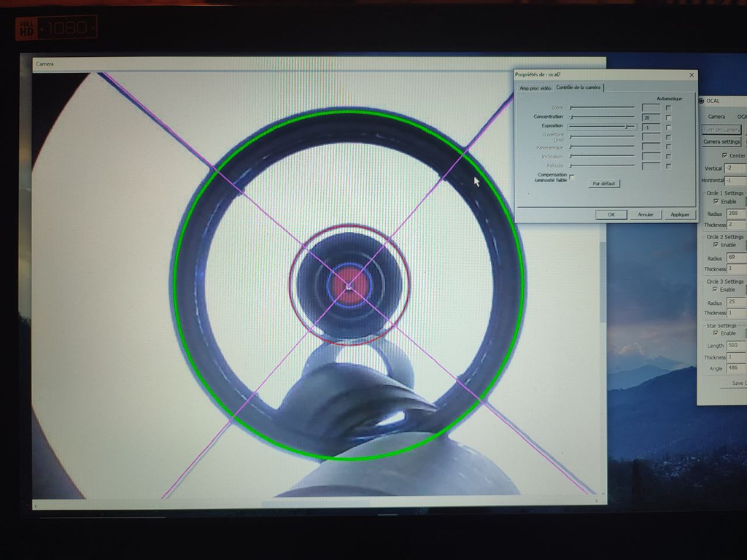Click Turn on Camera button in OCAL
The width and height of the screenshot is (747, 560).
(x=721, y=130)
